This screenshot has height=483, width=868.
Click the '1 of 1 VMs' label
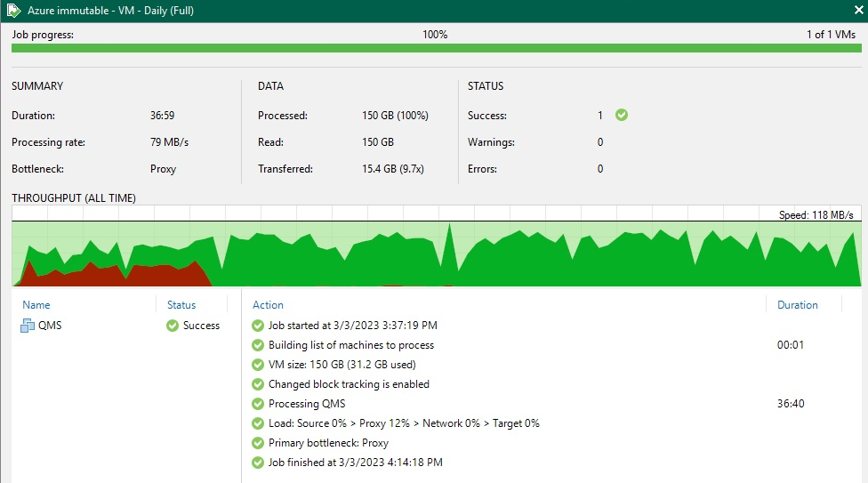pos(831,35)
